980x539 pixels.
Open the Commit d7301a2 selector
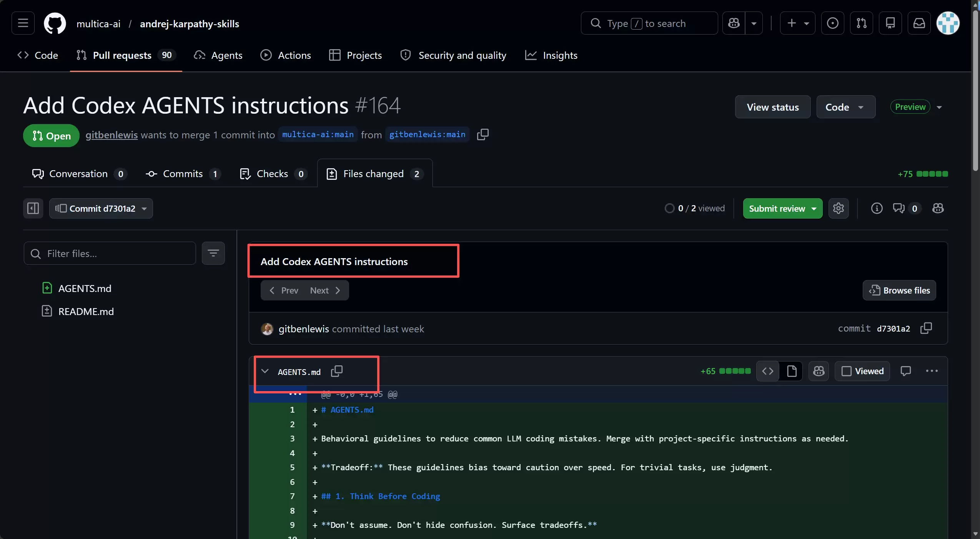(101, 208)
